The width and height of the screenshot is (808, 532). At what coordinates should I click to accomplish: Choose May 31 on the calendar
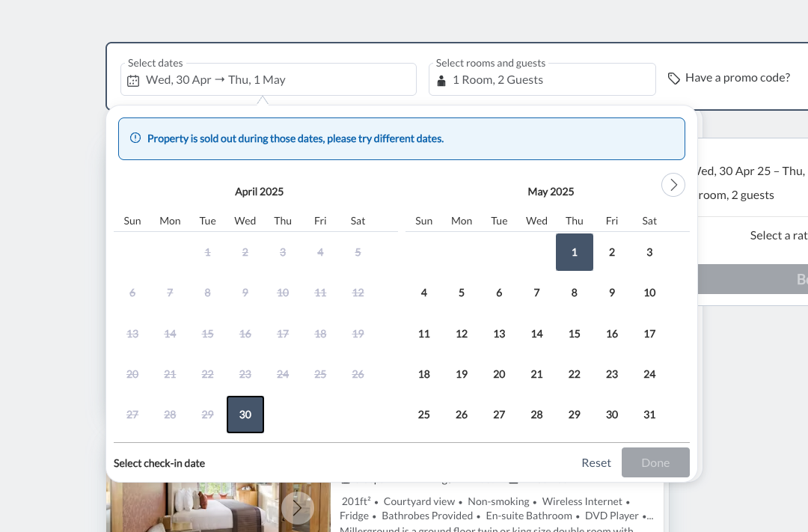click(x=649, y=415)
